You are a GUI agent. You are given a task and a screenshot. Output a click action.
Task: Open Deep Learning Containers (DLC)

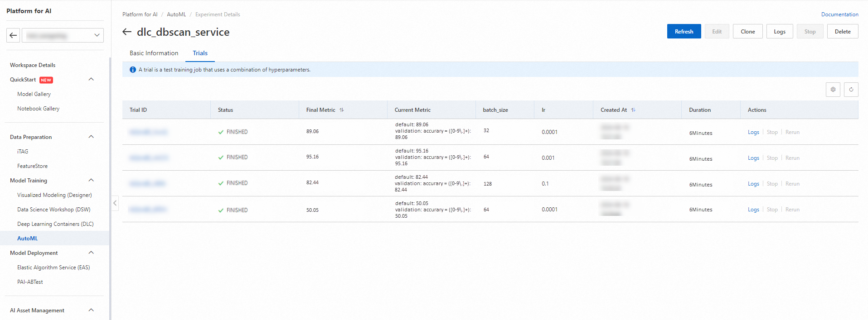click(55, 224)
